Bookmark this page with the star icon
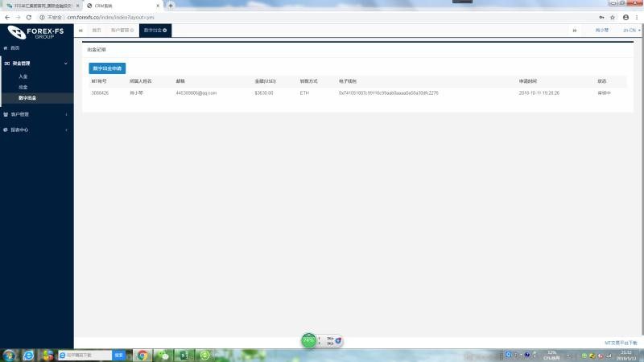Image resolution: width=644 pixels, height=362 pixels. [x=613, y=17]
